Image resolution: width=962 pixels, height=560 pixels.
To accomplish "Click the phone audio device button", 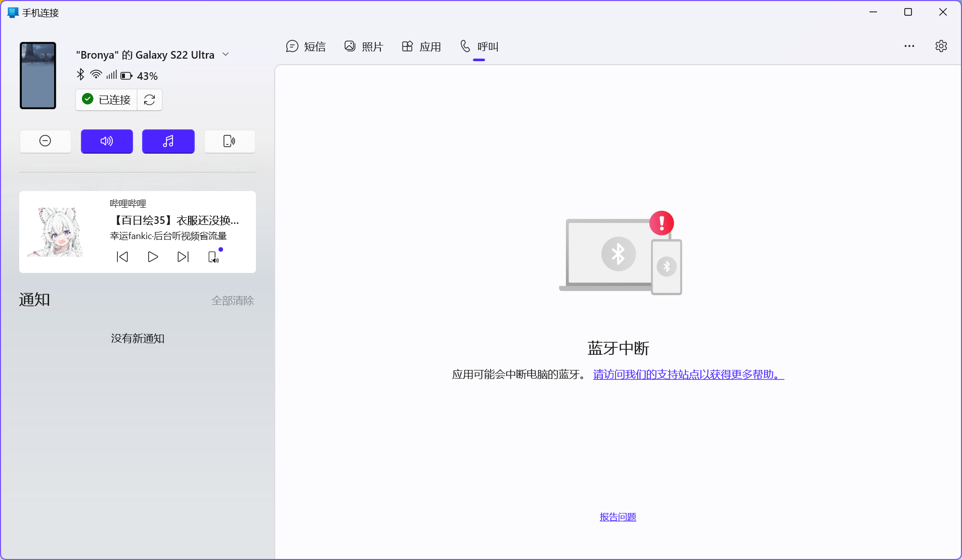I will coord(230,141).
